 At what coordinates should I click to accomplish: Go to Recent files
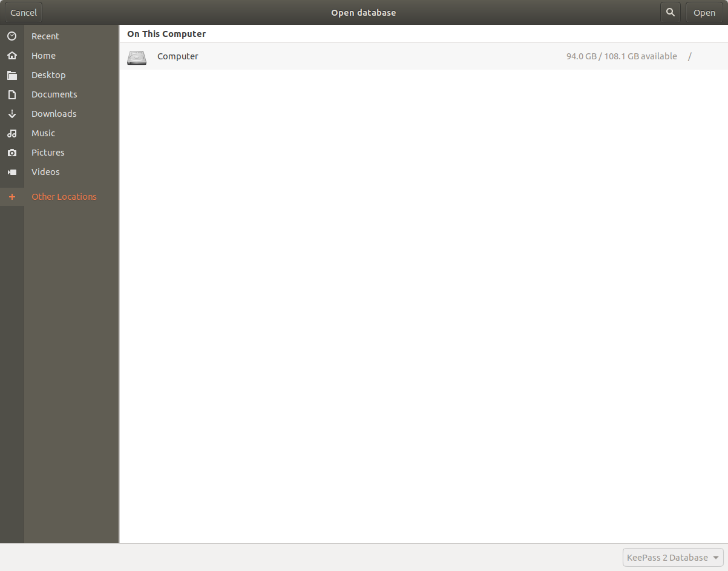[45, 36]
